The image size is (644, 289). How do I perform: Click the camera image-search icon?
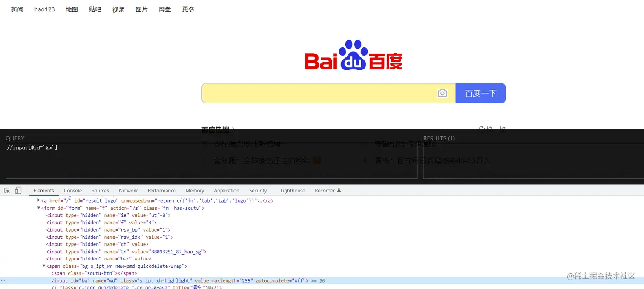(443, 93)
